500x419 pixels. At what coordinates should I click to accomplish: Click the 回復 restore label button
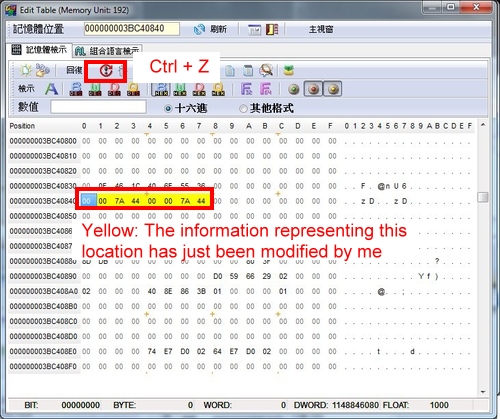click(x=74, y=70)
